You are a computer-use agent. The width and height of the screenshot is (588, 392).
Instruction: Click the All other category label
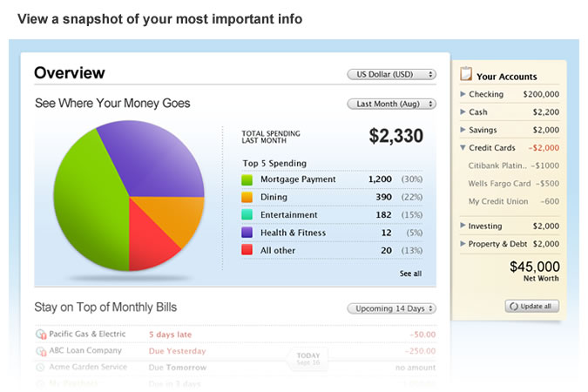[x=278, y=250]
